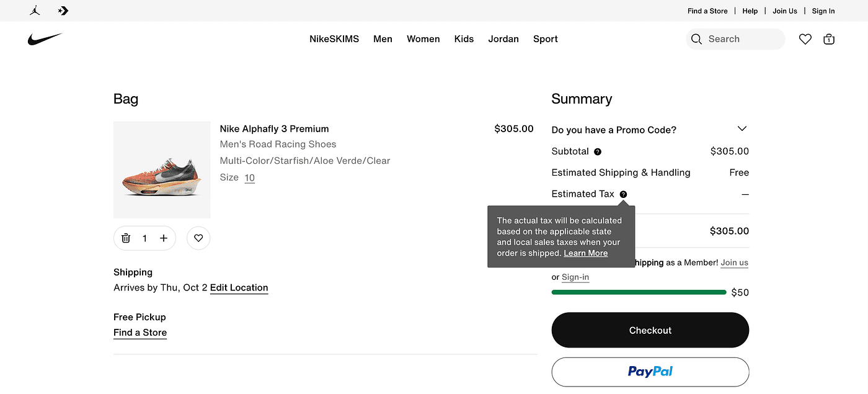Open the Men menu
Image resolution: width=868 pixels, height=394 pixels.
click(x=383, y=39)
